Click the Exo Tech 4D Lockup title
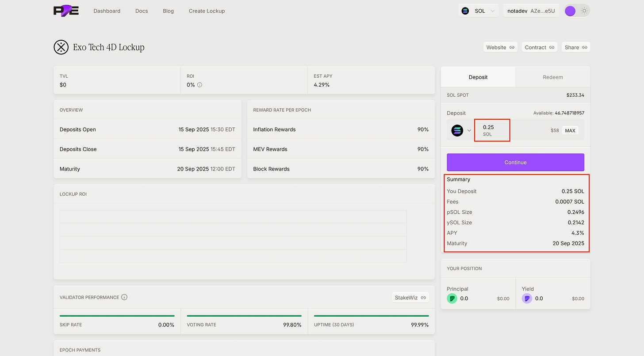The height and width of the screenshot is (356, 644). click(x=109, y=47)
